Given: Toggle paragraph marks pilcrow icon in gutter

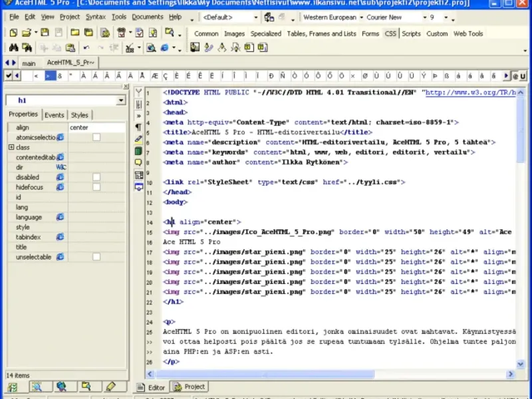Looking at the screenshot, I should pos(138,127).
